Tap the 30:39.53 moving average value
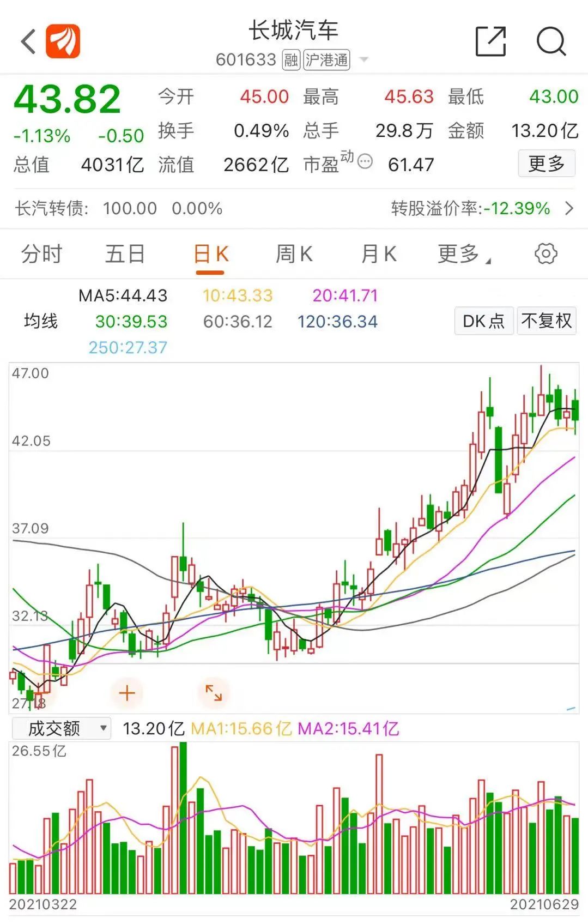Screen dimensions: 588x924 pos(131,322)
